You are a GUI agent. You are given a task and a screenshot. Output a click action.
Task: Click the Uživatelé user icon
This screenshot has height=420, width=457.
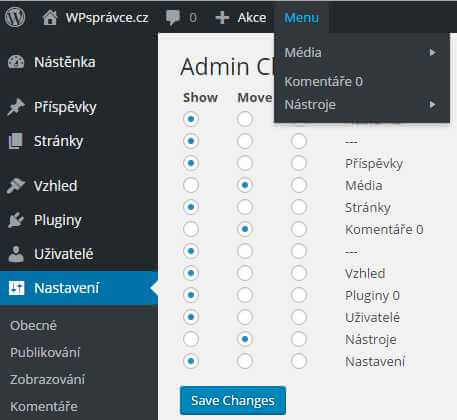click(16, 254)
